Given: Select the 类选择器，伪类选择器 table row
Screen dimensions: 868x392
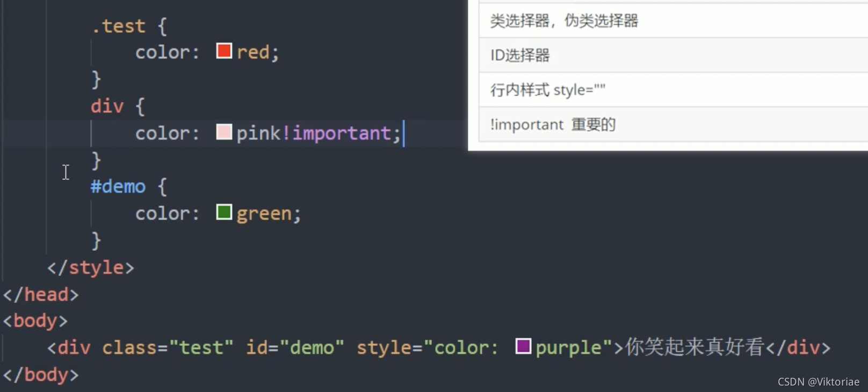Looking at the screenshot, I should coord(673,21).
